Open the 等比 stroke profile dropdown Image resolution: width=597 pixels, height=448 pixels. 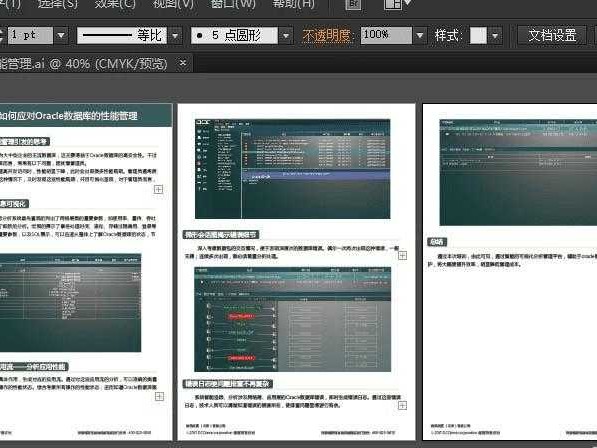(175, 35)
